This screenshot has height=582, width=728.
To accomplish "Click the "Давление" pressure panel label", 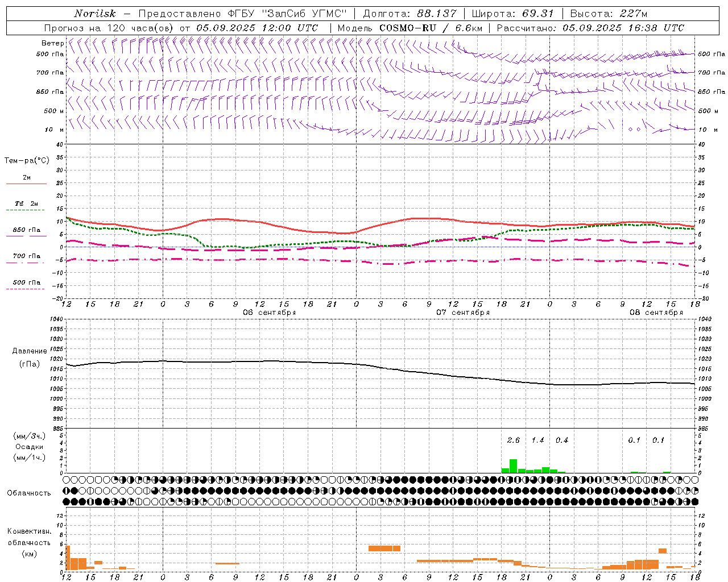I will click(30, 351).
